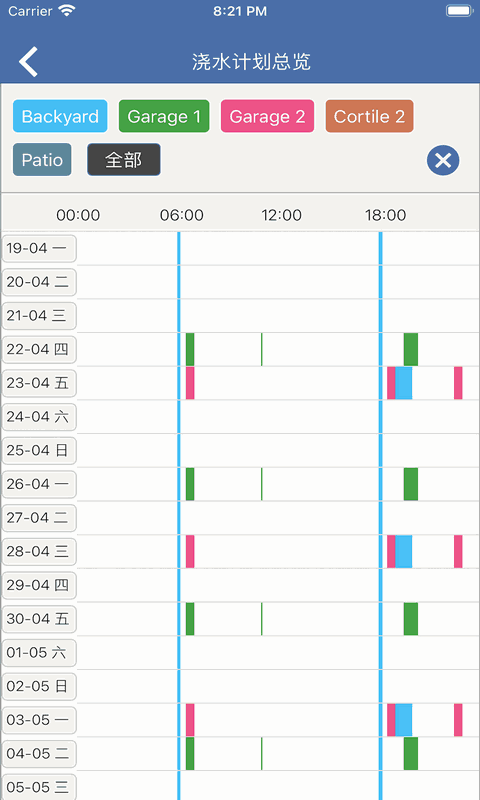Toggle the Garage 2 zone filter
The width and height of the screenshot is (480, 800).
(x=267, y=116)
